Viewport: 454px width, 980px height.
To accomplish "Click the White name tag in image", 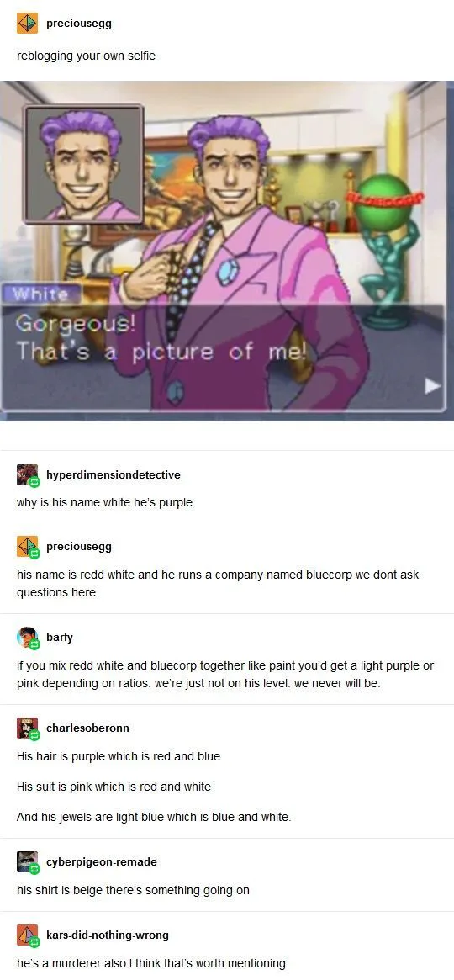I will [x=40, y=294].
